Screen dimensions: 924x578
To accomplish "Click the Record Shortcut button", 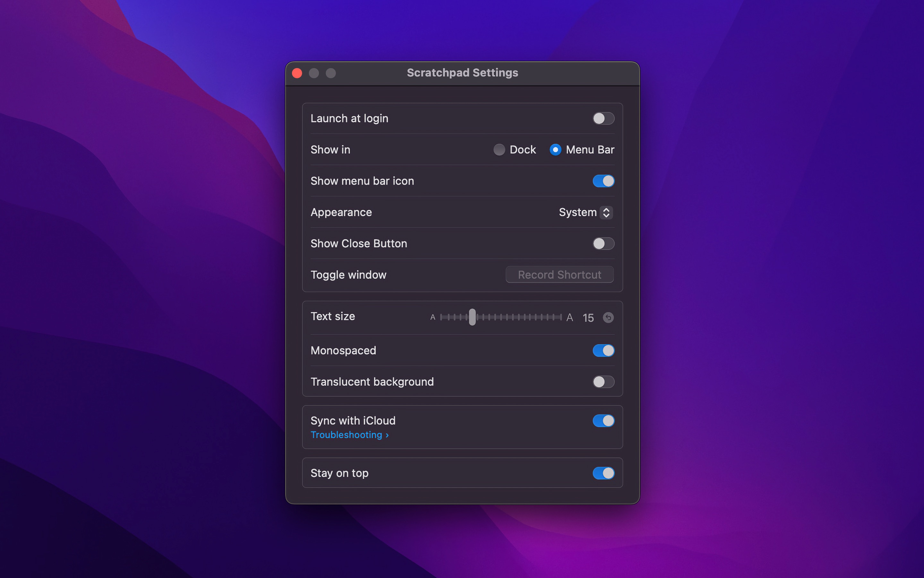I will pos(559,275).
